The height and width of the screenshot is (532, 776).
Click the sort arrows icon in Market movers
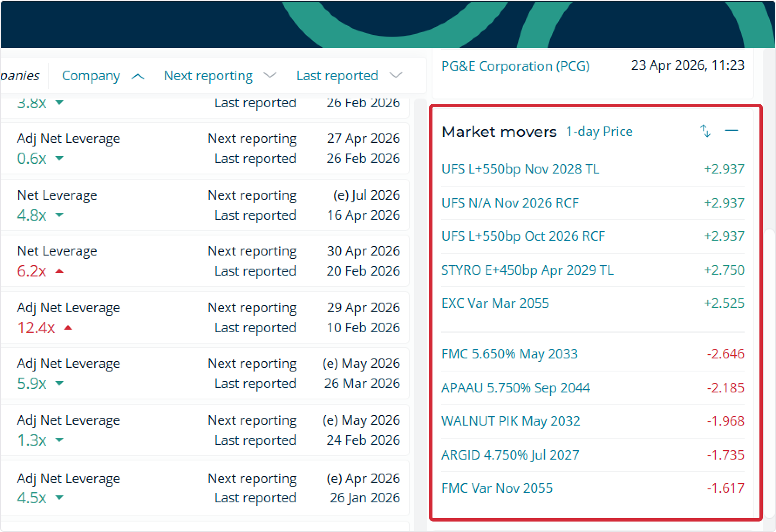(x=705, y=131)
